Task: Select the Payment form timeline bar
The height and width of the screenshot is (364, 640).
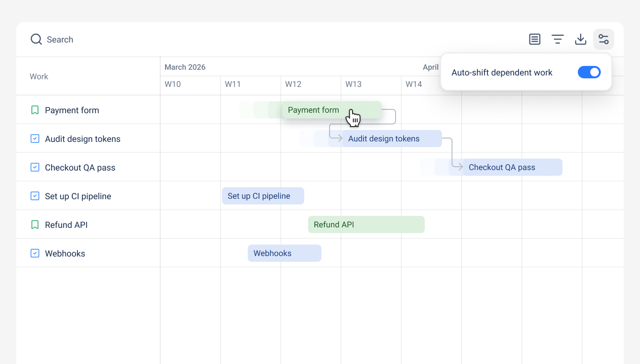Action: pos(332,110)
